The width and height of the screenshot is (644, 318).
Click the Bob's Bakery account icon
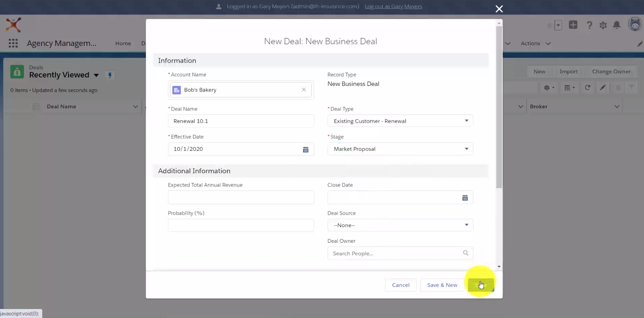pyautogui.click(x=177, y=90)
